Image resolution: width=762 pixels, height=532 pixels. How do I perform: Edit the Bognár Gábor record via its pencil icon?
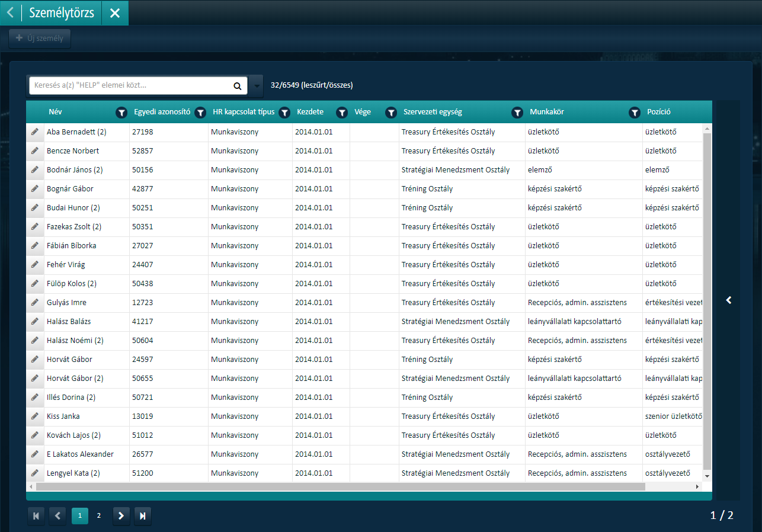coord(35,188)
